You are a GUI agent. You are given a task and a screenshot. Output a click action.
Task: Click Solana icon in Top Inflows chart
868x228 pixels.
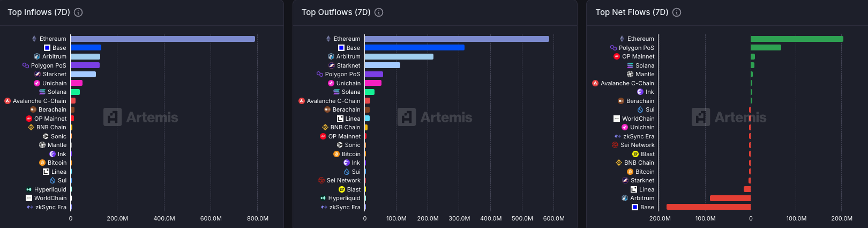(42, 92)
